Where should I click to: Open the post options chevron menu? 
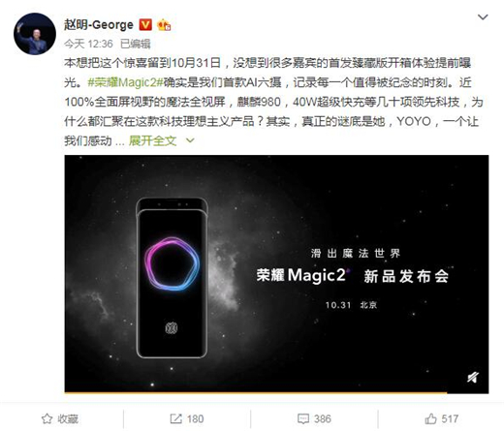click(483, 17)
